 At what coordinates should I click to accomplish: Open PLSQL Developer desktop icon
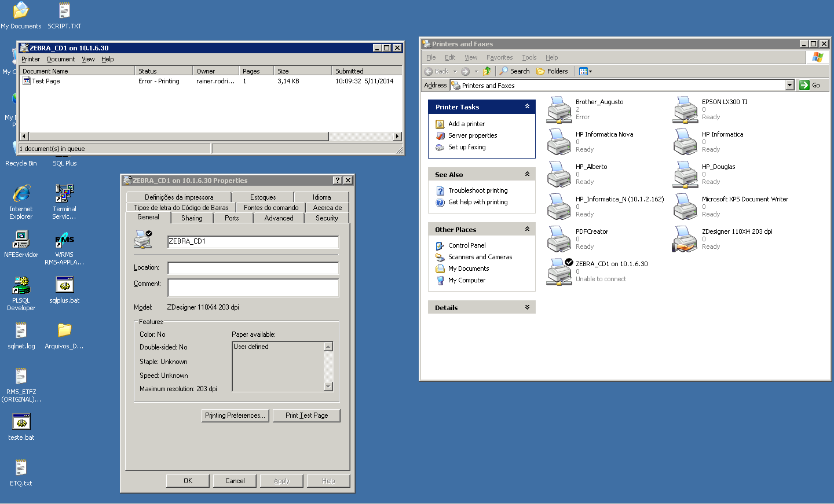click(21, 293)
